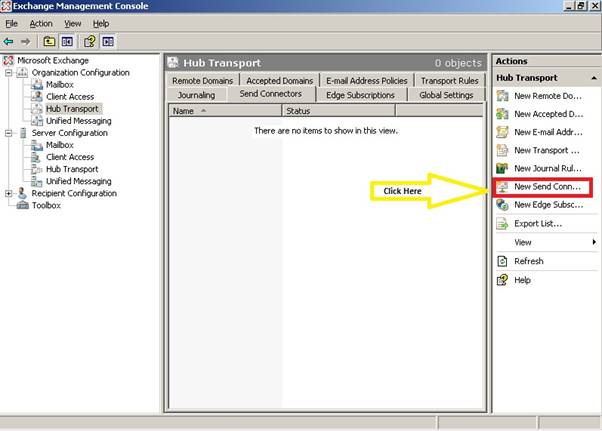Select Client Access under Server Configuration

tap(70, 157)
